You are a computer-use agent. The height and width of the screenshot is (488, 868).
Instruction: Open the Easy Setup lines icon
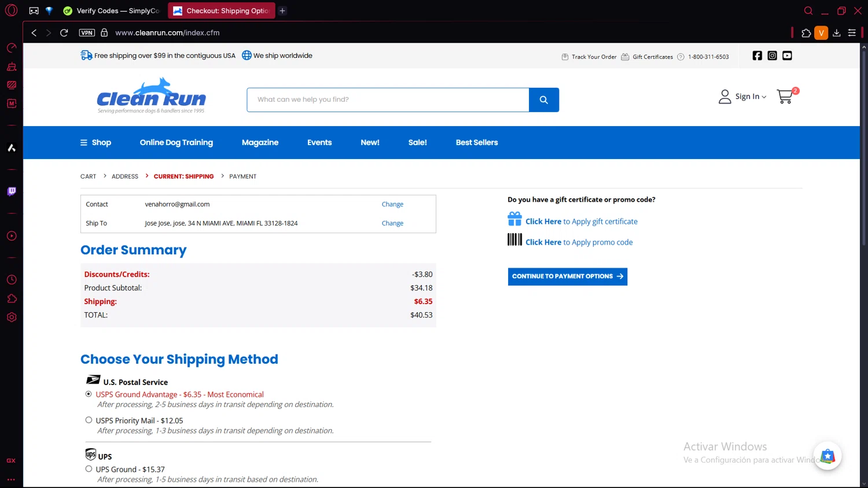(852, 33)
